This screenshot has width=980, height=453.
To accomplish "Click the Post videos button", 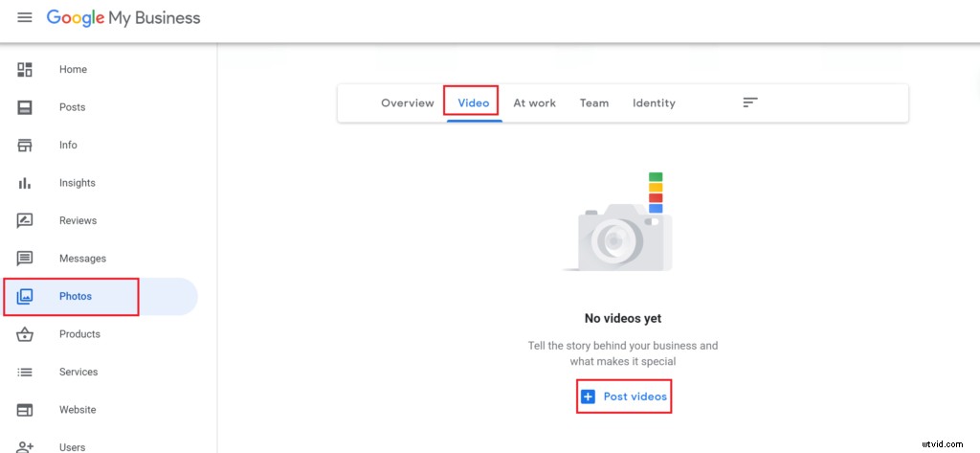I will tap(624, 396).
